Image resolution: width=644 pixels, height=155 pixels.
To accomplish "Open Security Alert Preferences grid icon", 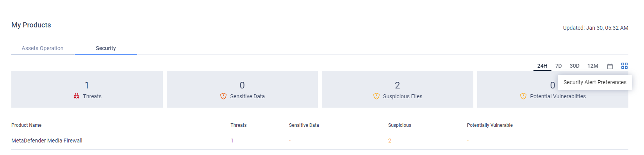I will tap(624, 66).
